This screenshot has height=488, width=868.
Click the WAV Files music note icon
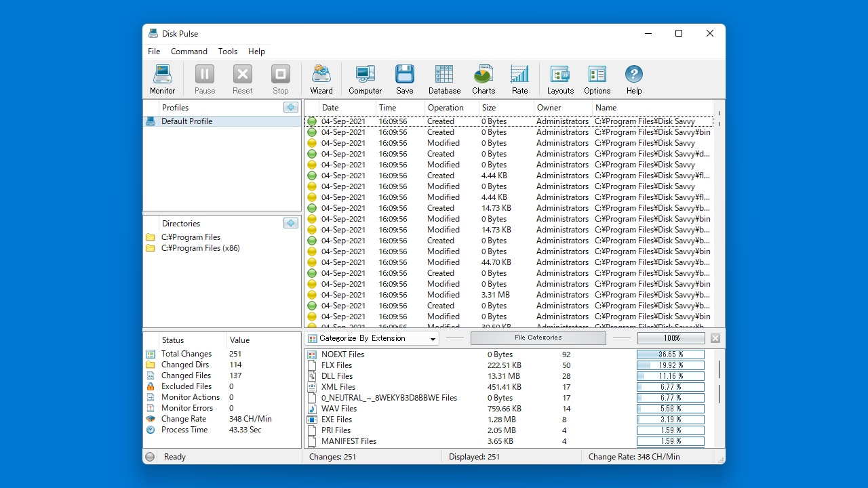tap(312, 409)
